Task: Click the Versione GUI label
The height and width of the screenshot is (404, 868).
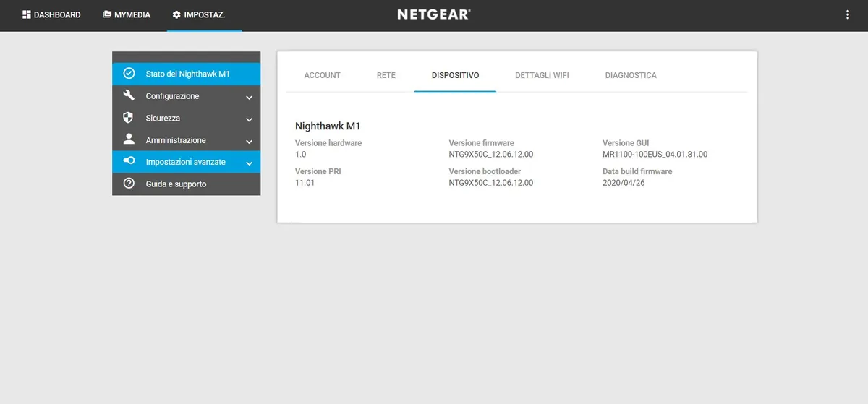Action: click(x=626, y=143)
